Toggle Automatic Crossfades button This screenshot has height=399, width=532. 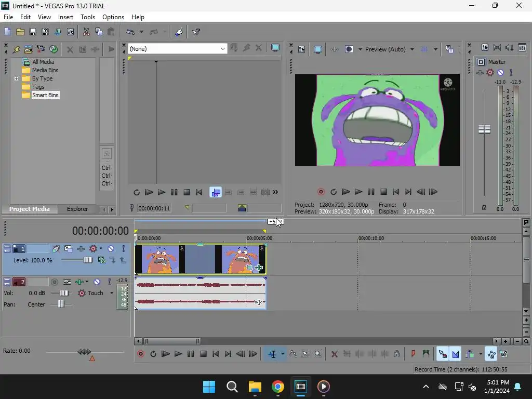point(456,354)
